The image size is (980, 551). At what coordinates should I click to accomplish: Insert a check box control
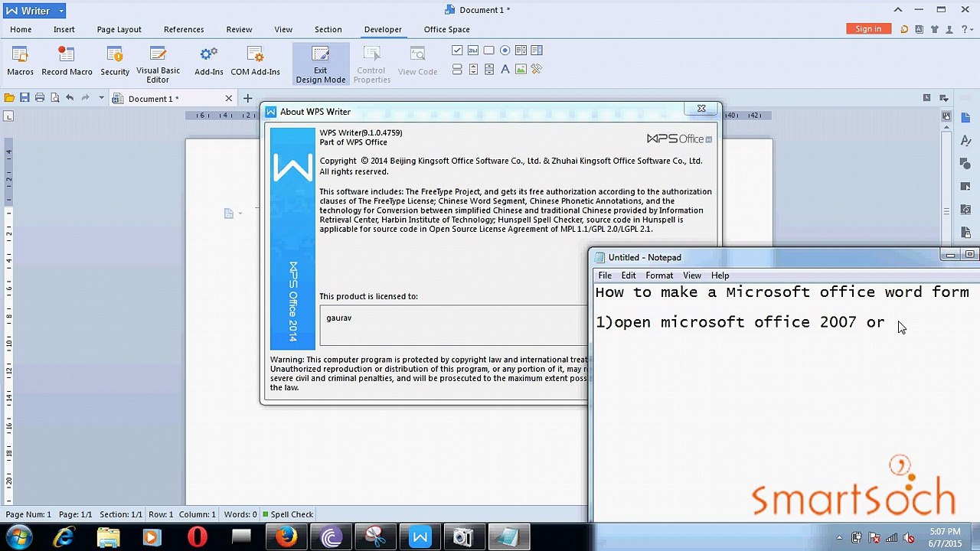(x=457, y=51)
